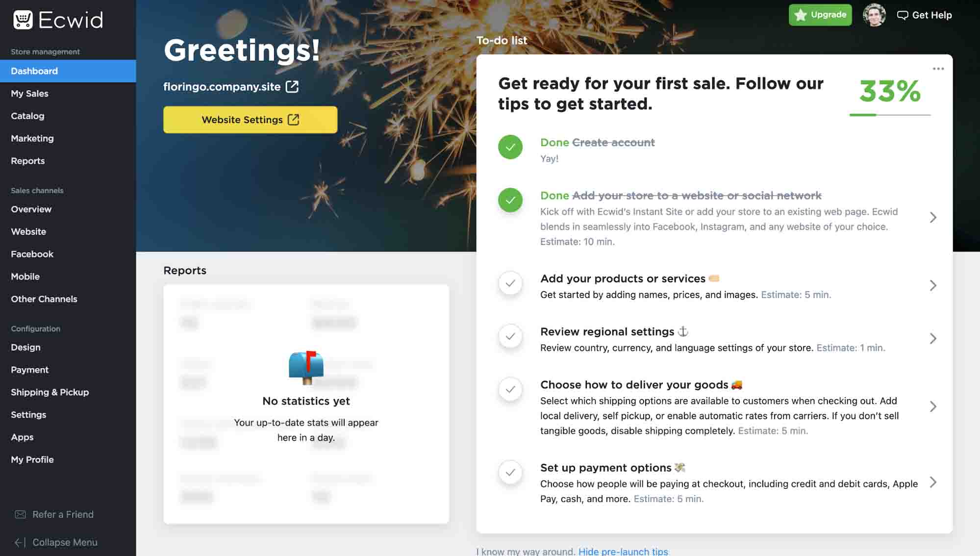This screenshot has width=980, height=556.
Task: Click the Estimate: 5 min link for products
Action: coord(796,294)
